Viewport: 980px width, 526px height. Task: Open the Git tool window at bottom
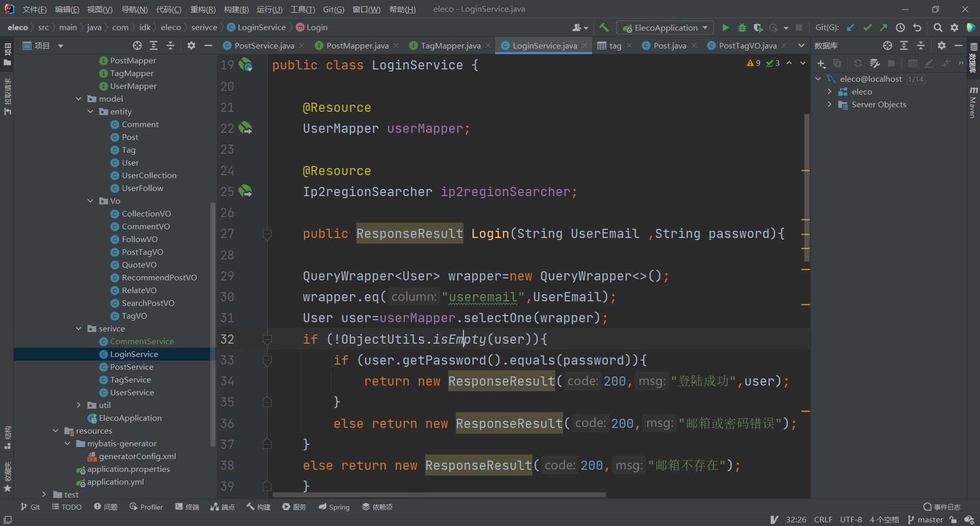pyautogui.click(x=30, y=507)
